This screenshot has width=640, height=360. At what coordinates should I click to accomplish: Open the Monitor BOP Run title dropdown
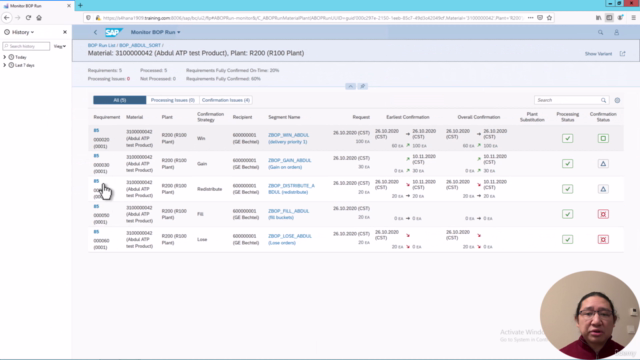156,32
